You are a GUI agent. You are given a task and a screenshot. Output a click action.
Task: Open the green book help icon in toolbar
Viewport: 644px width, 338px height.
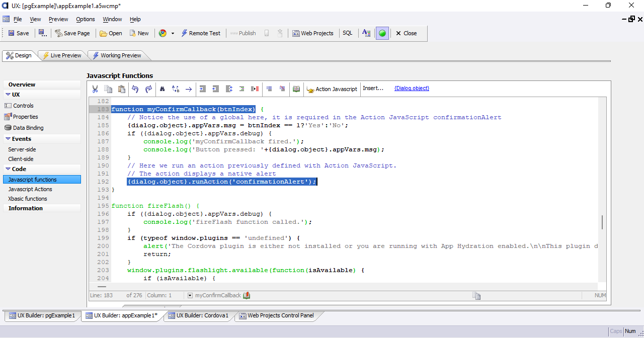(x=296, y=89)
